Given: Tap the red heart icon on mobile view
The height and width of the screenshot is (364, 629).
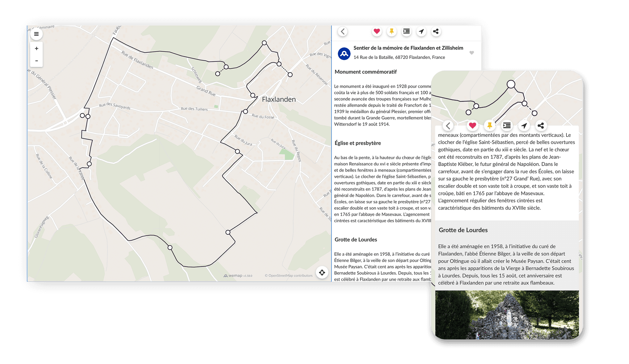Looking at the screenshot, I should coord(472,125).
